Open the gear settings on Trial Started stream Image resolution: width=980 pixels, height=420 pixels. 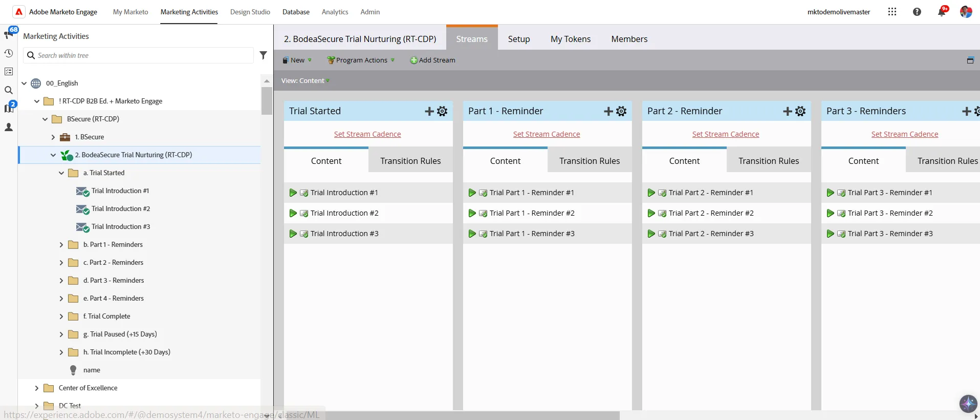tap(442, 111)
